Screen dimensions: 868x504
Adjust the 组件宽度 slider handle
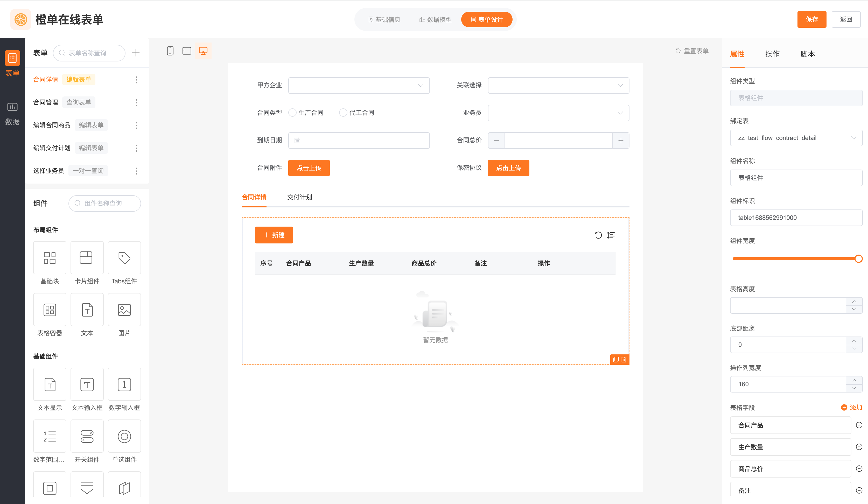coord(858,259)
